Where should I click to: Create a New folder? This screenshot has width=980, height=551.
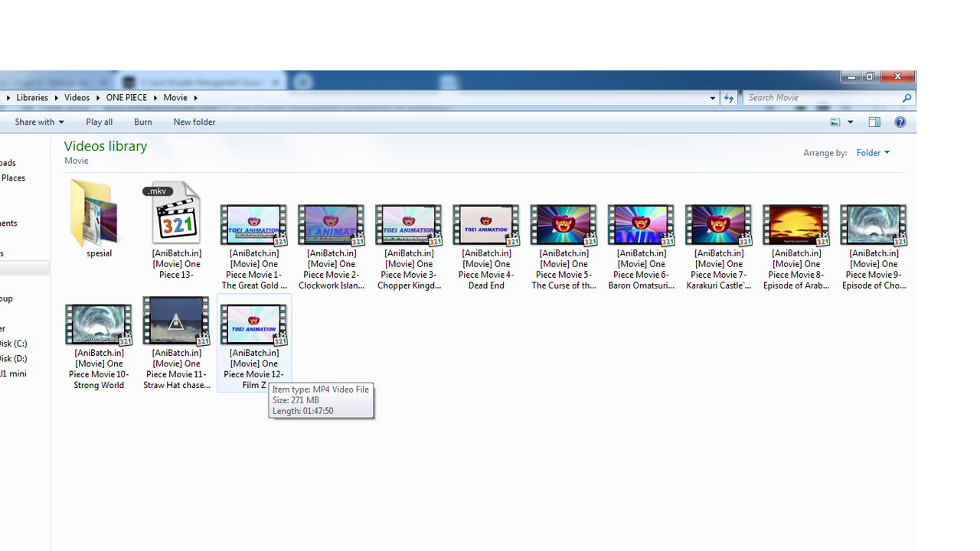coord(194,122)
